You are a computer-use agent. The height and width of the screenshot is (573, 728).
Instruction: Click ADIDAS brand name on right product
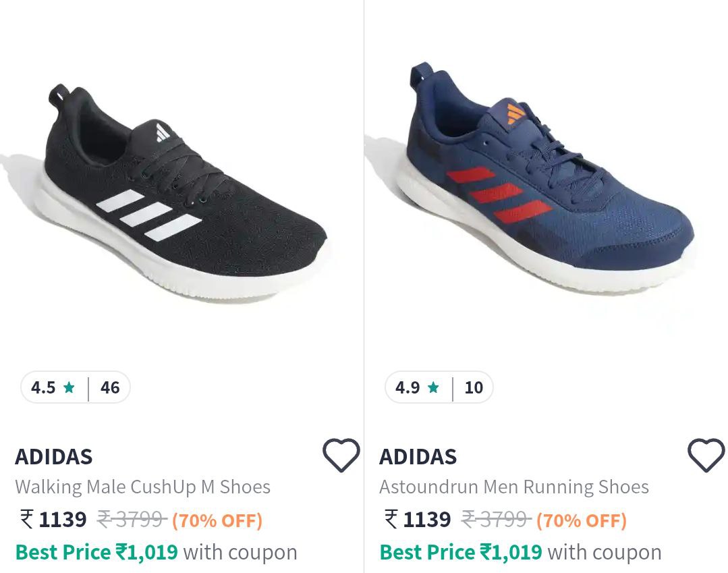pos(417,456)
